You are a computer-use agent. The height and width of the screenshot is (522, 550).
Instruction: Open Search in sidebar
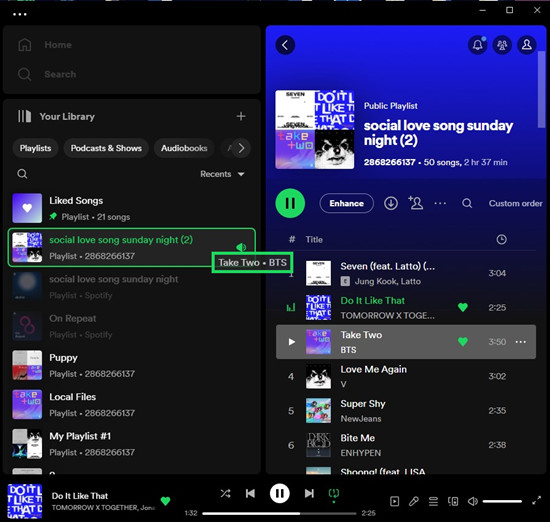click(x=47, y=74)
